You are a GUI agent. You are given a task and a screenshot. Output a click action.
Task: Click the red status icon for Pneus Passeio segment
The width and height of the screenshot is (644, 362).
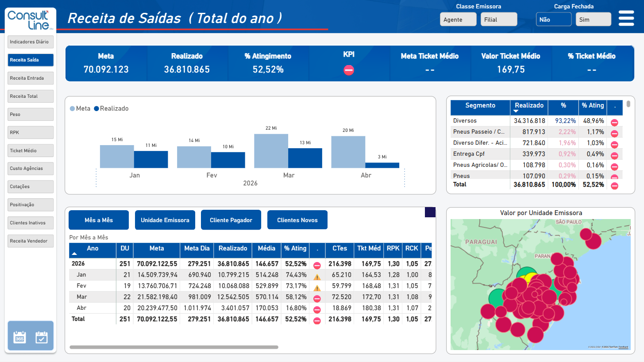(x=614, y=134)
